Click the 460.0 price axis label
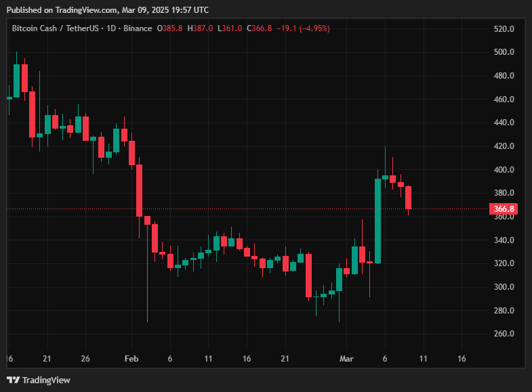Image resolution: width=532 pixels, height=392 pixels. pos(504,100)
